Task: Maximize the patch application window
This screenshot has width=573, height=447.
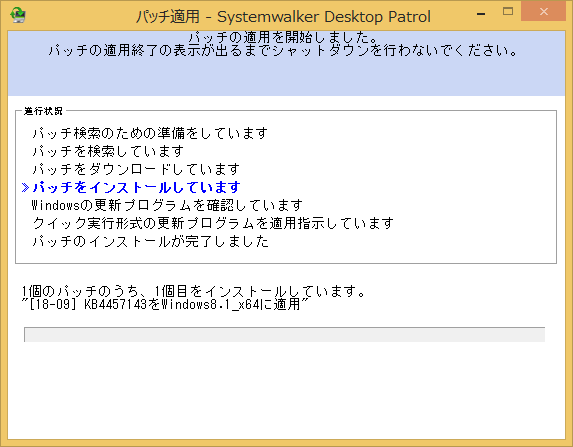Action: click(x=508, y=12)
